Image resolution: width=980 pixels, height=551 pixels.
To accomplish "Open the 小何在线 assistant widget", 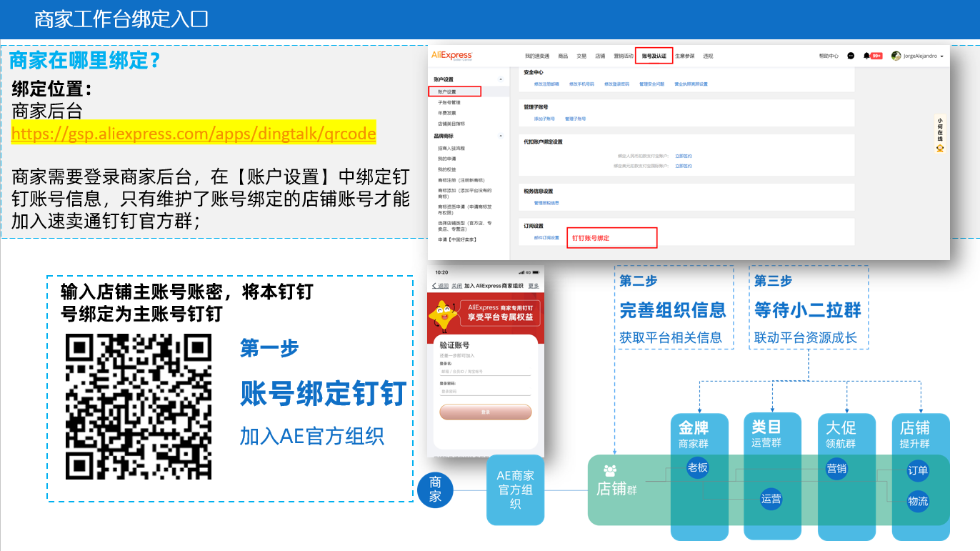I will coord(940,134).
